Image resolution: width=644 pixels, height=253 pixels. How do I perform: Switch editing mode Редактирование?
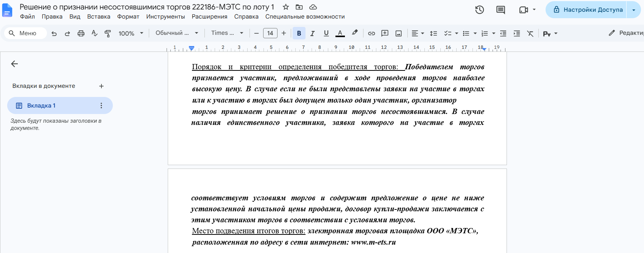click(625, 33)
